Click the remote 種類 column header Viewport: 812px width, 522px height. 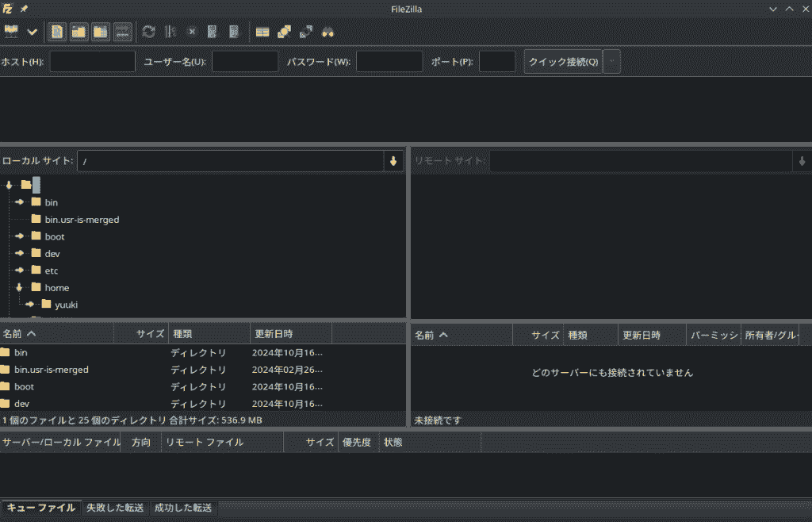tap(591, 335)
